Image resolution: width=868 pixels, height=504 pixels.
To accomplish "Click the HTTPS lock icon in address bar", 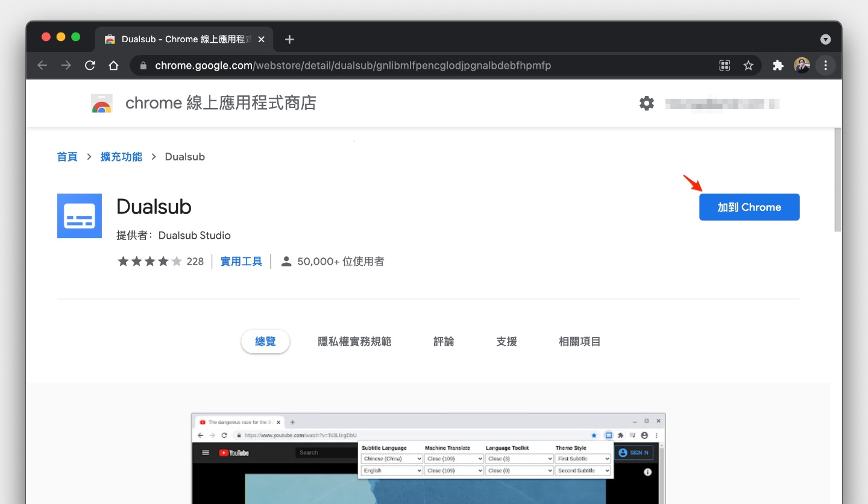I will [x=143, y=65].
